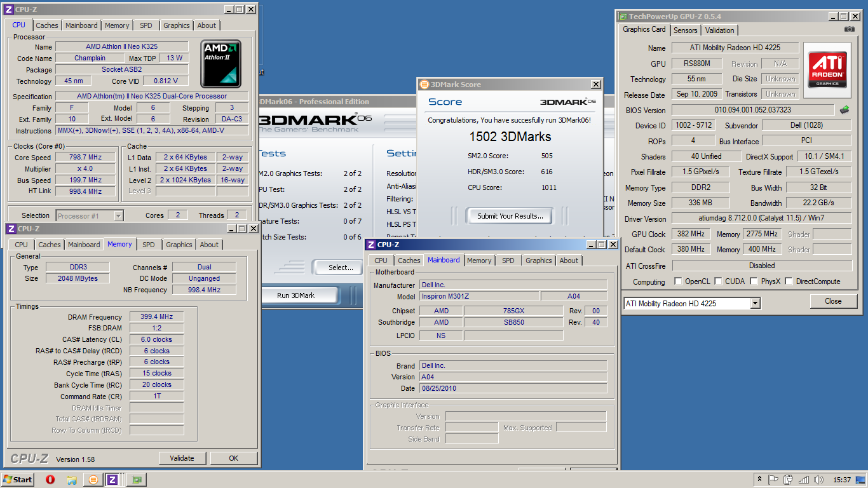Screen dimensions: 868x488
Task: Open the Caches tab in the CPU-Z processor window
Action: [46, 25]
